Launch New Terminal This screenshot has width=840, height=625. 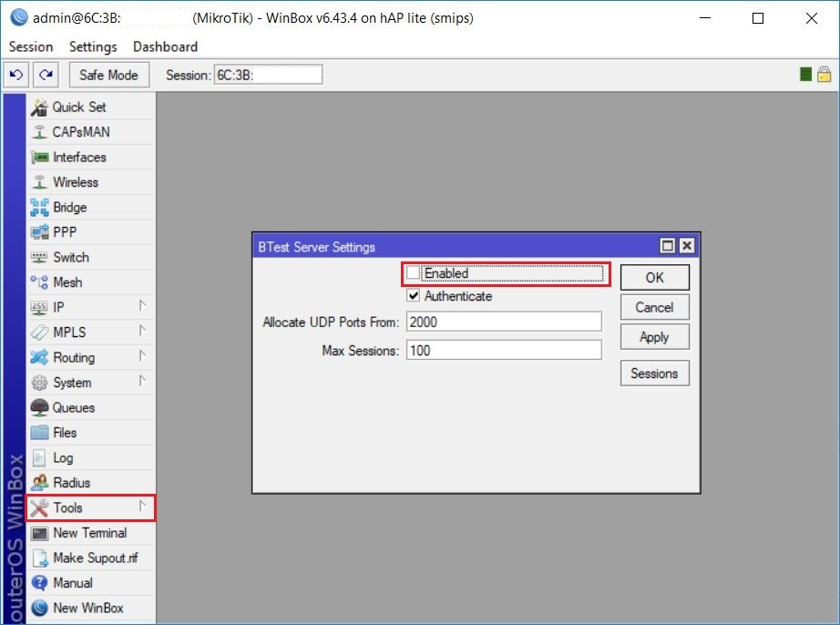tap(90, 533)
